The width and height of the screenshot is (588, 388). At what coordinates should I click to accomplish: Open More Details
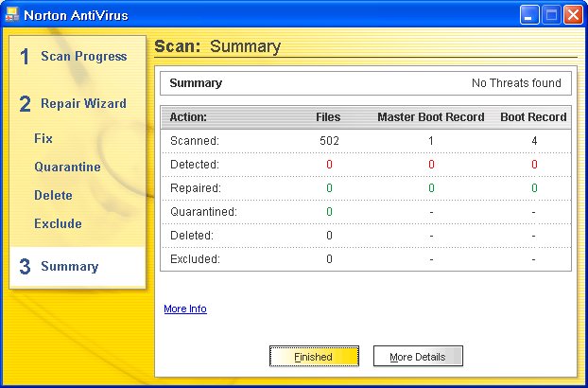[x=418, y=356]
